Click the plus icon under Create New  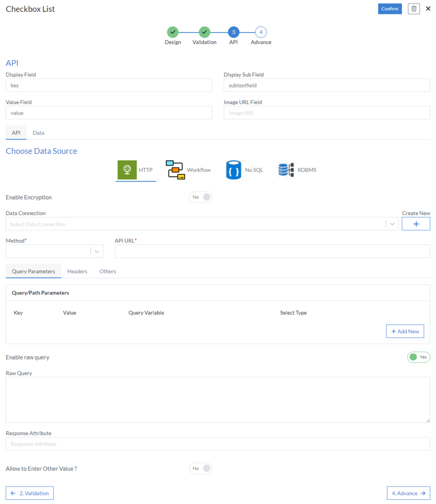(416, 223)
